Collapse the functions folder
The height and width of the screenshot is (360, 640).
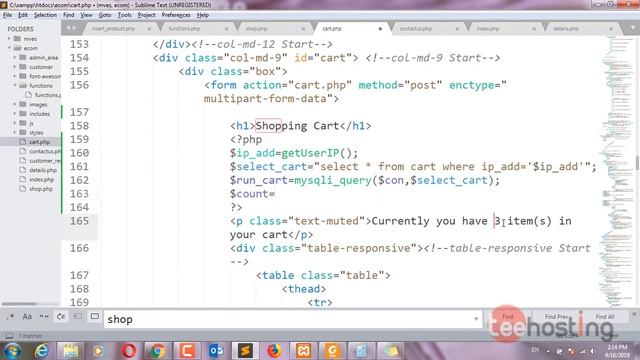[x=15, y=86]
